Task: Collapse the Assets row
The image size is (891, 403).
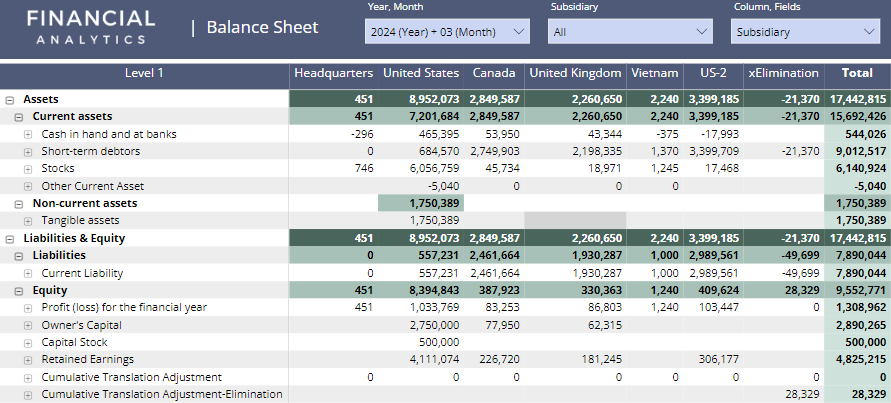Action: tap(9, 100)
